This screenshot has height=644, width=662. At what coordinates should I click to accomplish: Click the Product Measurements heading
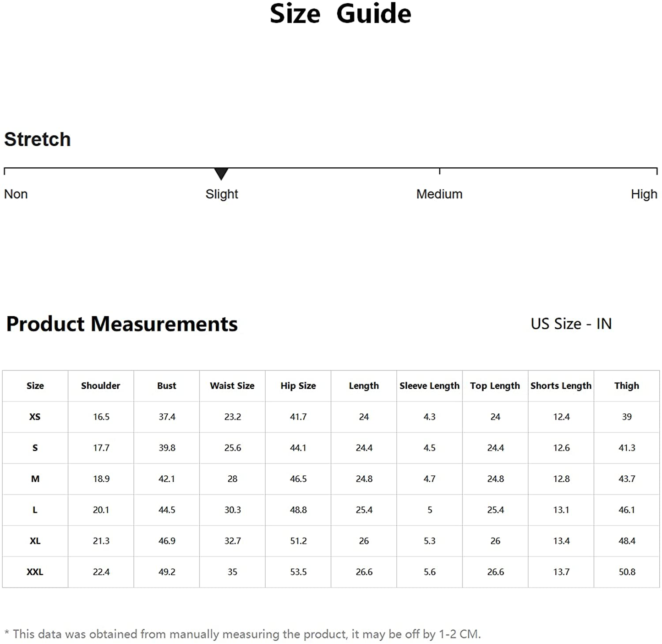point(122,324)
